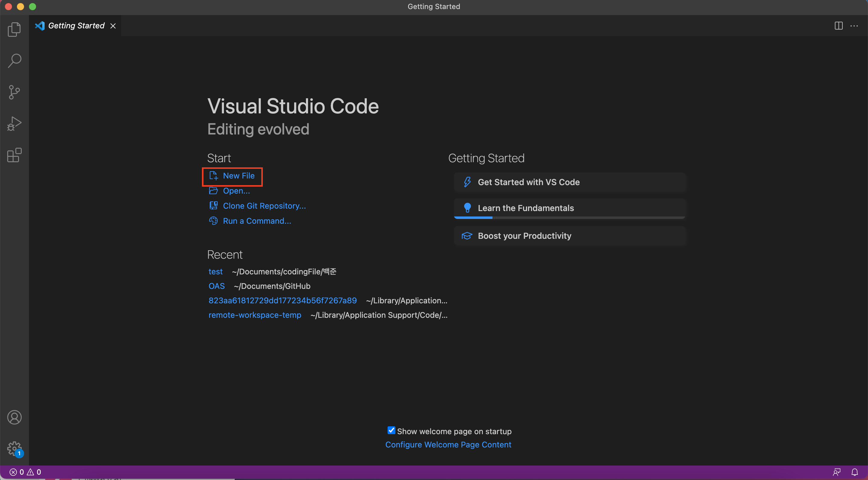Screen dimensions: 868x480
Task: Close the Getting Started tab
Action: click(113, 26)
